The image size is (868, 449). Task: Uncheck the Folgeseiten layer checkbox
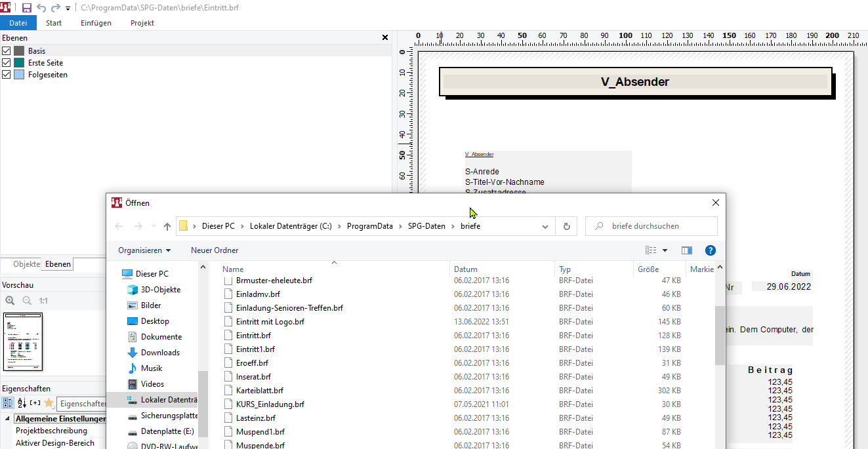7,75
